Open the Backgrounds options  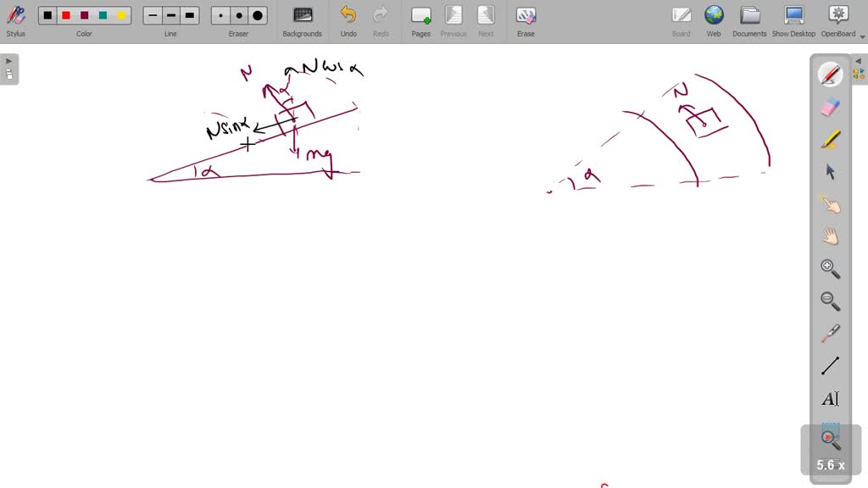tap(302, 20)
